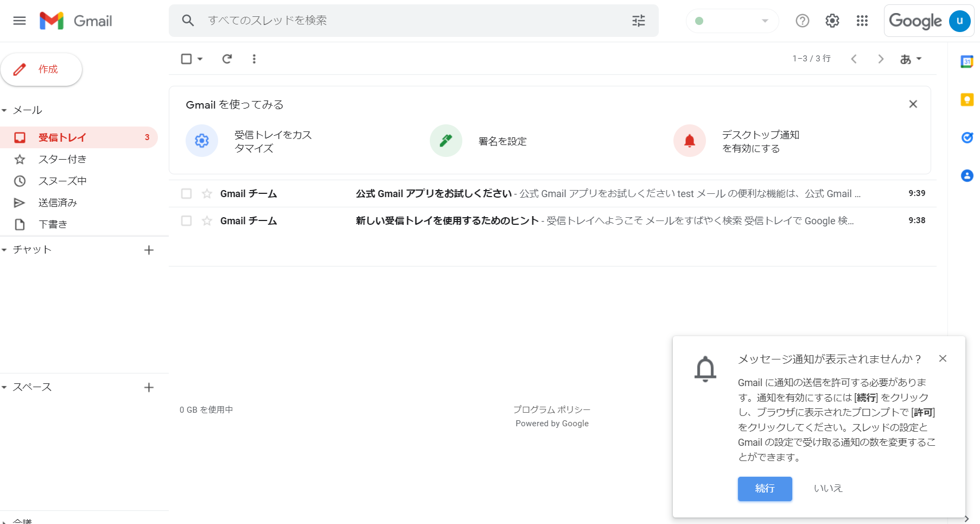
Task: Open the more options three-dot menu
Action: click(254, 59)
